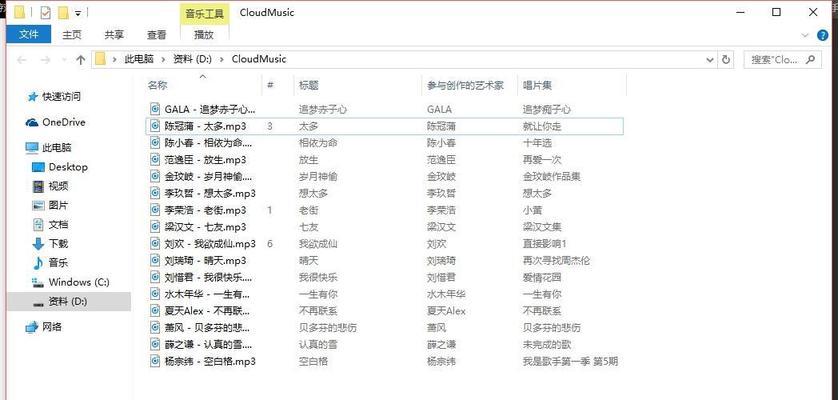Screen dimensions: 838x400
Task: Open 视频 folder in navigation pane
Action: coord(58,186)
